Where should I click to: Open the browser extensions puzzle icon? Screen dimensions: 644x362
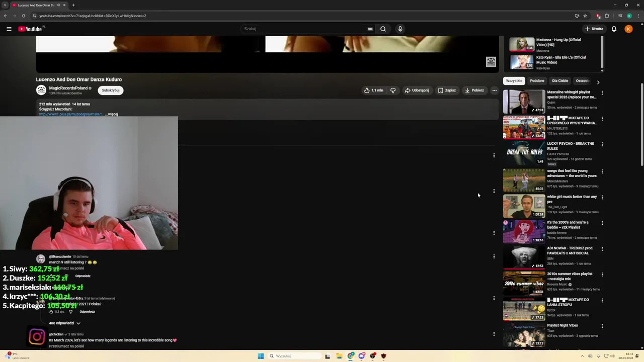[607, 16]
